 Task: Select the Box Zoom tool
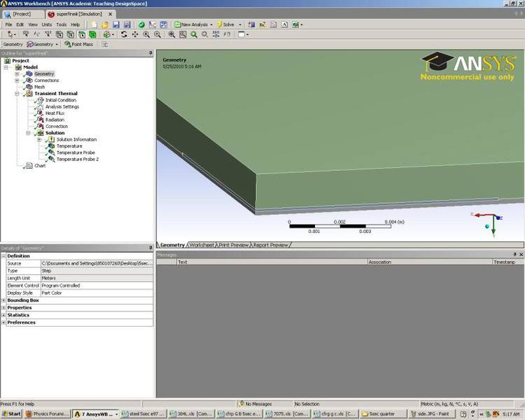157,34
